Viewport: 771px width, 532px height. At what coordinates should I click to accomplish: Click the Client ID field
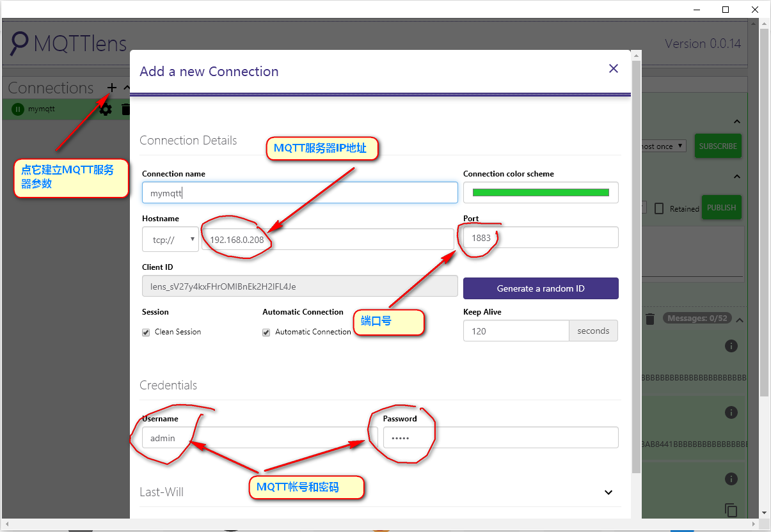300,286
